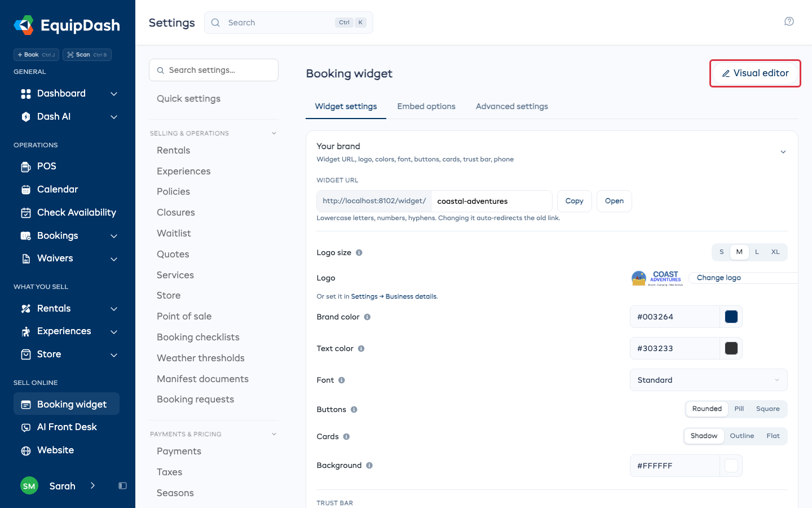Select logo size XL
The width and height of the screenshot is (812, 508).
point(775,252)
